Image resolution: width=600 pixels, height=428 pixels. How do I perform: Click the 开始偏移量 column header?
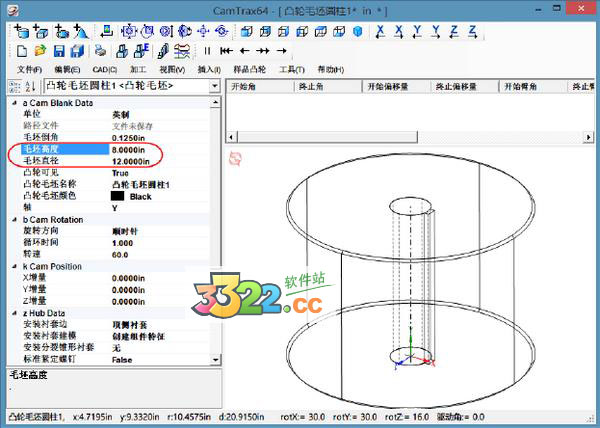pyautogui.click(x=397, y=87)
